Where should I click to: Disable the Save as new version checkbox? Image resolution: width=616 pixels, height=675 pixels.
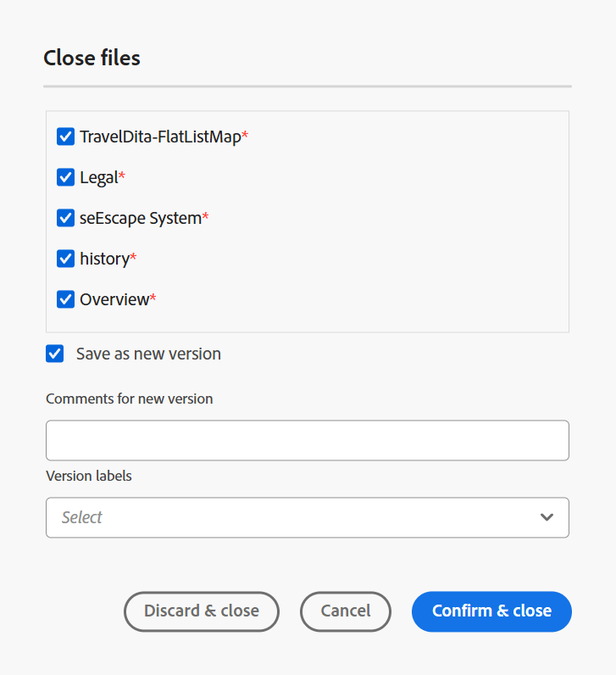tap(55, 354)
